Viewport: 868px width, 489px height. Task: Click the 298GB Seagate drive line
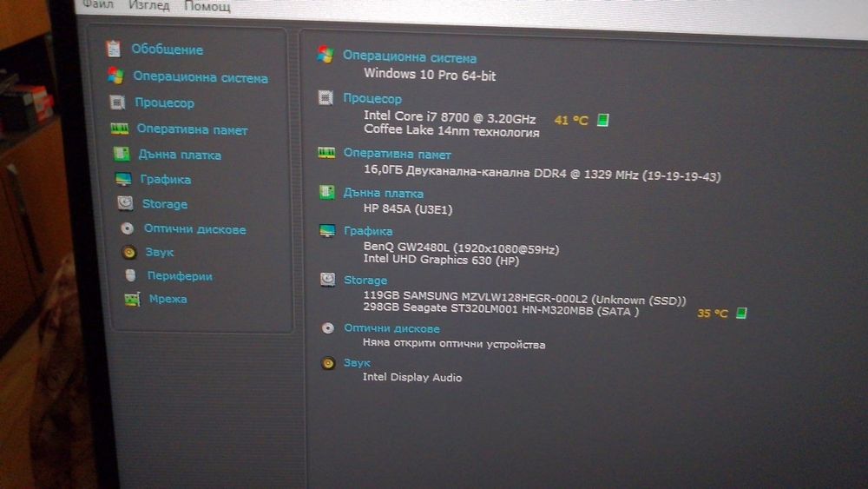coord(501,309)
